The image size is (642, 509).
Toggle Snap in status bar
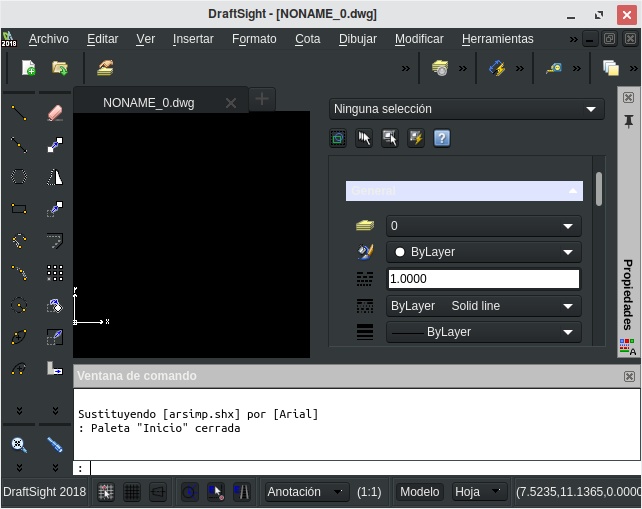coord(106,492)
